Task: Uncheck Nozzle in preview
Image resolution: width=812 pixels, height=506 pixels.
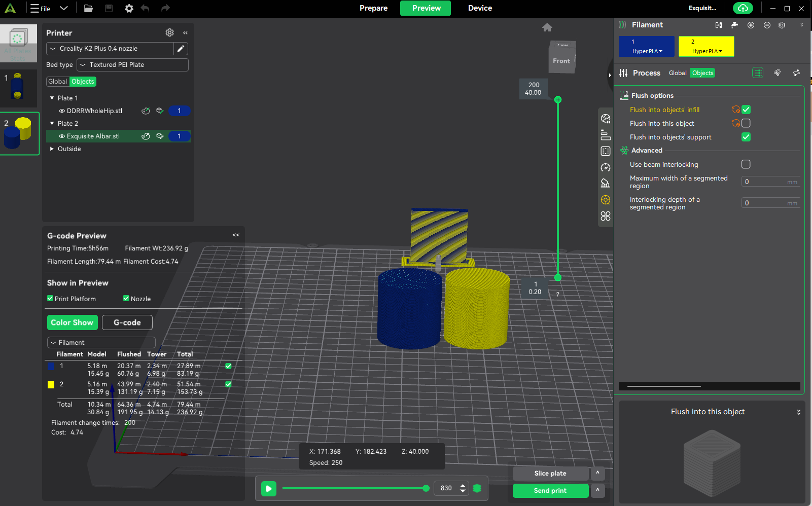Action: (126, 298)
